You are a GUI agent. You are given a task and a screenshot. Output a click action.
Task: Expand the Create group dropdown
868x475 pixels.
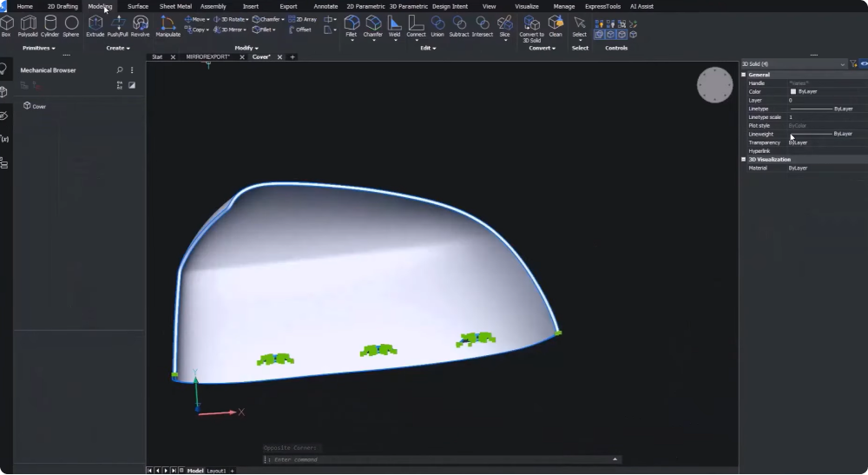118,48
